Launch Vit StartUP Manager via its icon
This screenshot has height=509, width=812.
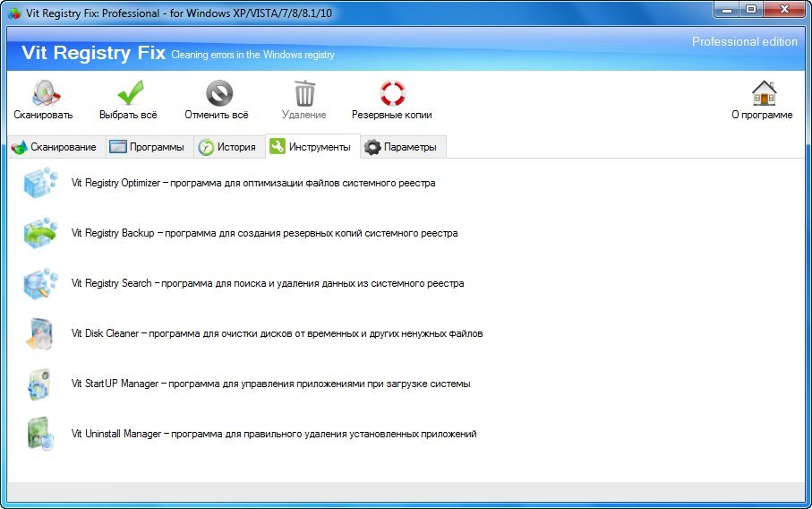(x=39, y=384)
